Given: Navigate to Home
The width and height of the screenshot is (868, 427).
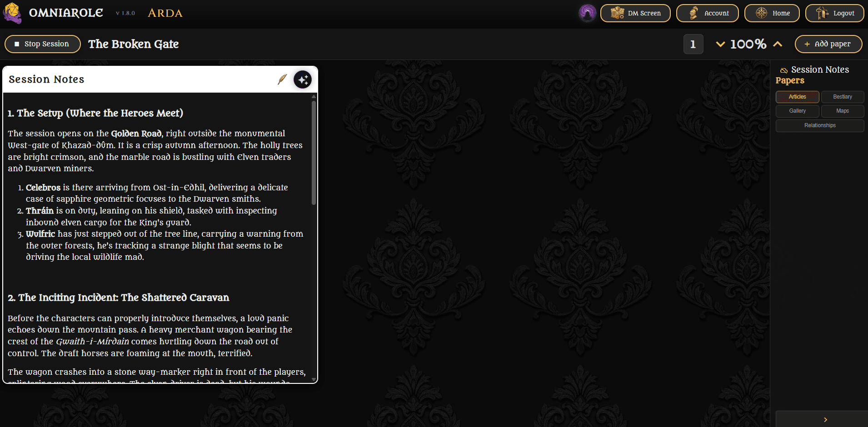Looking at the screenshot, I should point(772,13).
